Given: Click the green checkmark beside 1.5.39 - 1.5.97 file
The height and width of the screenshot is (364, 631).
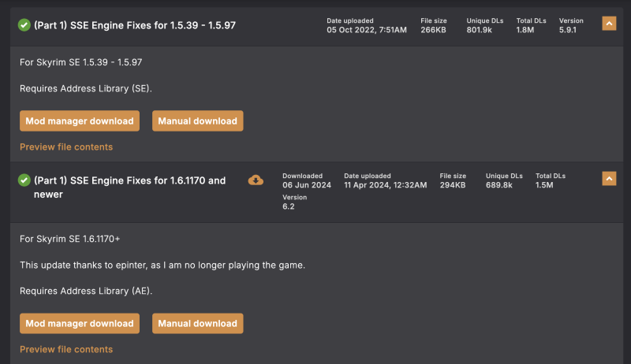Looking at the screenshot, I should point(24,25).
